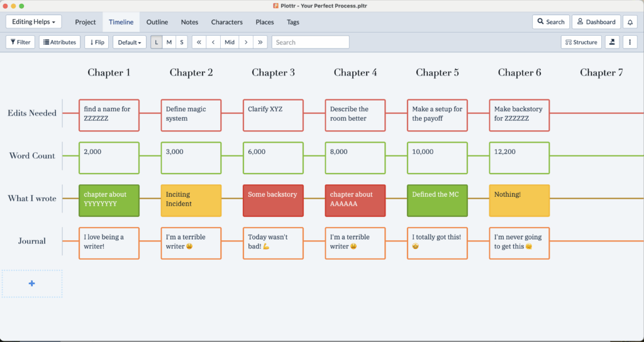Select the red 'Some backstory' card

[x=273, y=201]
